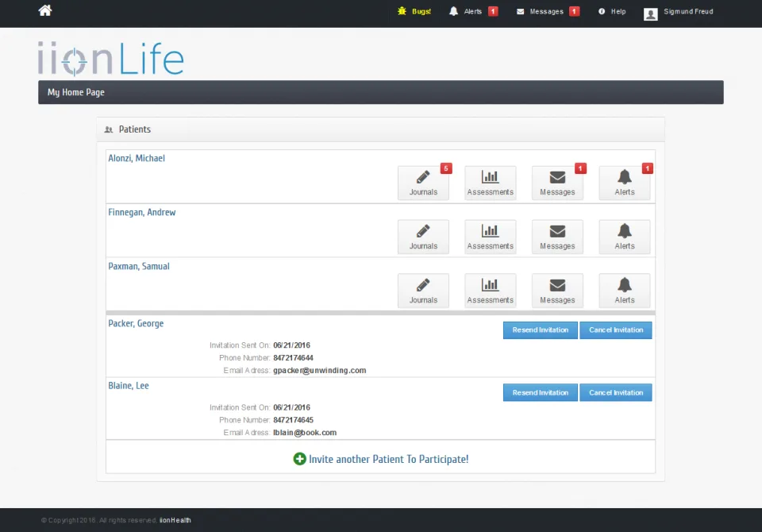Open the Bugs! report link

click(x=414, y=11)
